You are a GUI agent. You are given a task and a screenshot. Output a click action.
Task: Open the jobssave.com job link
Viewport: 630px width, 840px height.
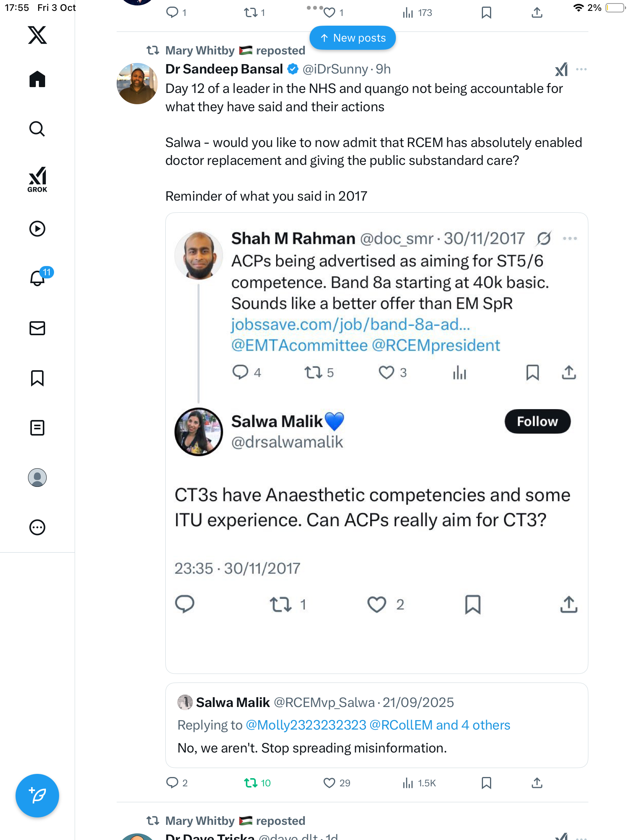point(350,324)
